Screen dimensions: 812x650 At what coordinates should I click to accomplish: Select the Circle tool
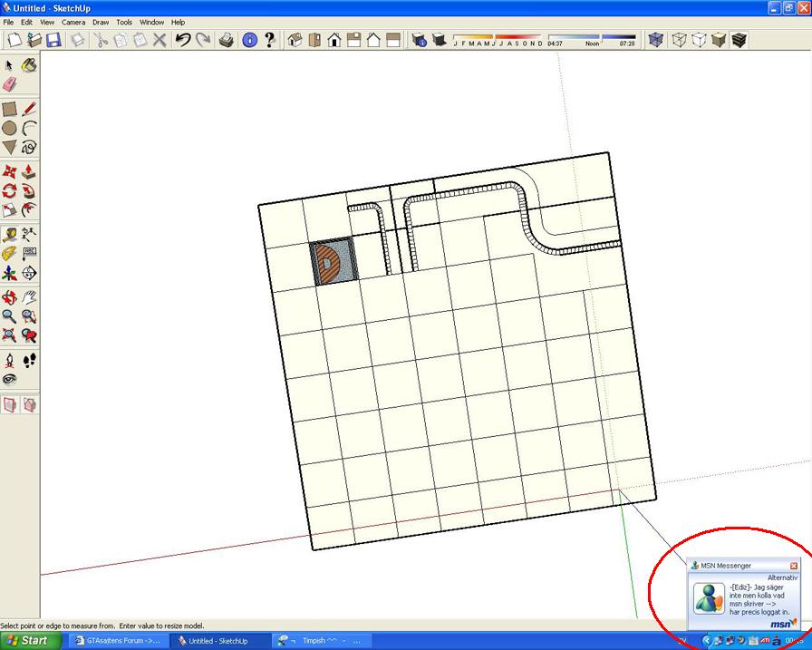point(9,128)
